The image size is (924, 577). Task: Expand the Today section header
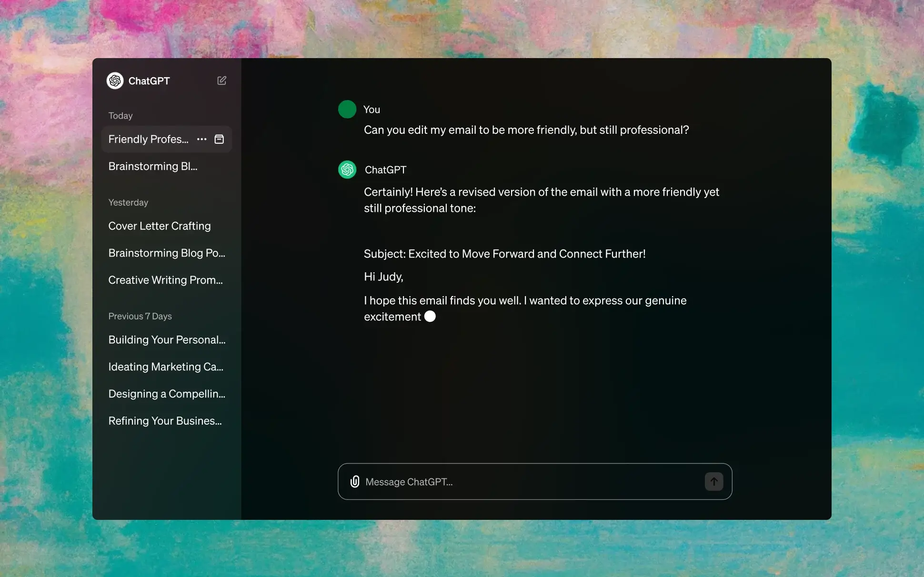[121, 116]
